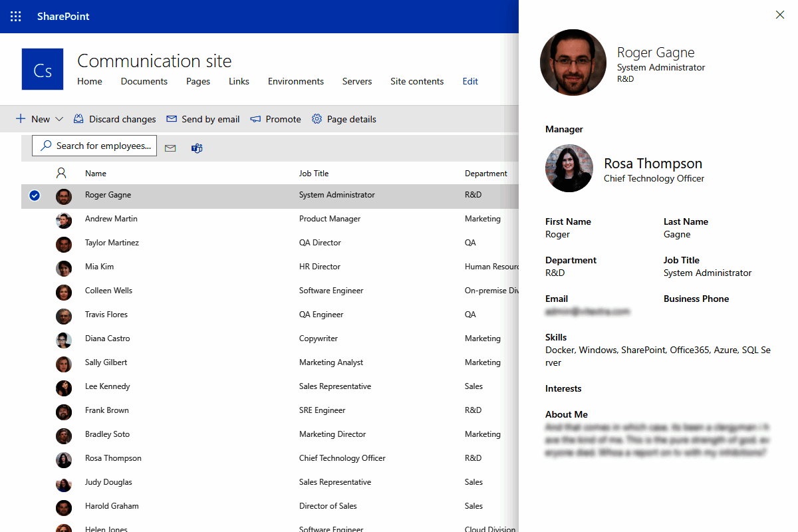Select the checkbox on Roger Gagne's row
798x532 pixels.
click(x=35, y=195)
